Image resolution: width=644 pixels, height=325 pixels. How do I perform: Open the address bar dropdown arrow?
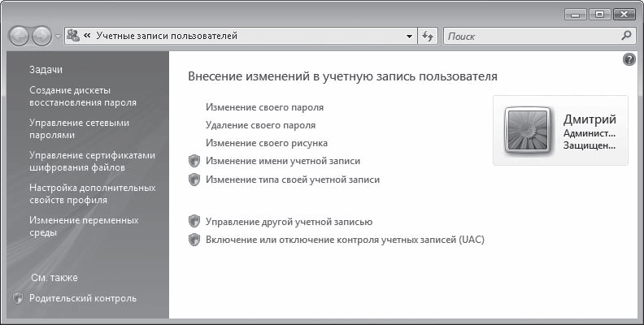[x=410, y=37]
